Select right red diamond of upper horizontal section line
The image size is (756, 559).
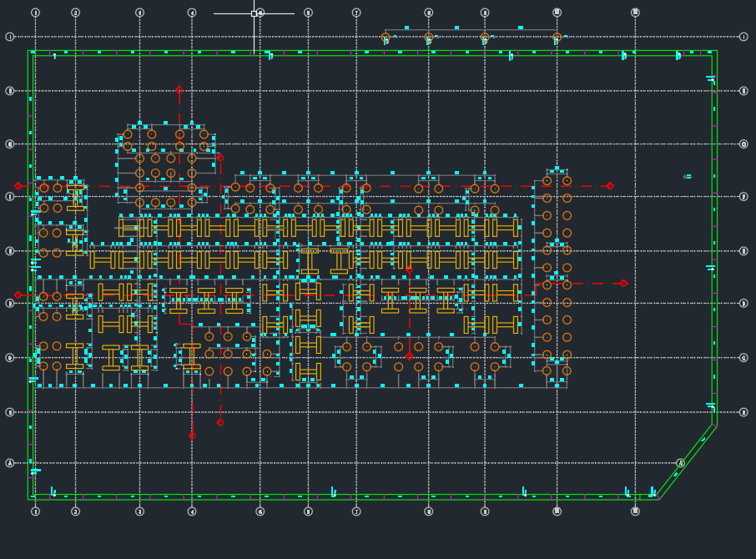(610, 186)
